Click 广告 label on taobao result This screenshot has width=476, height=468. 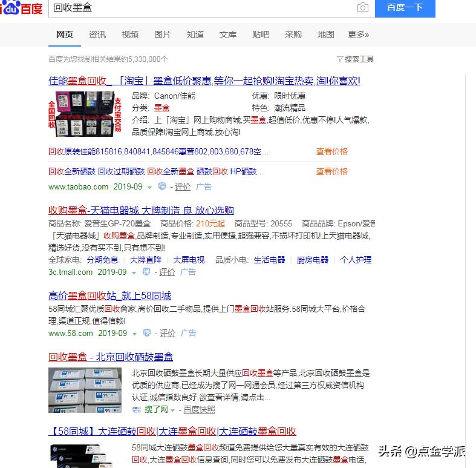[x=204, y=186]
